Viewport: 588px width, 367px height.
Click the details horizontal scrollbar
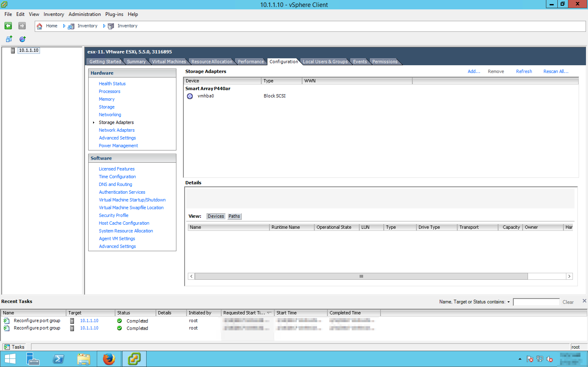(361, 276)
